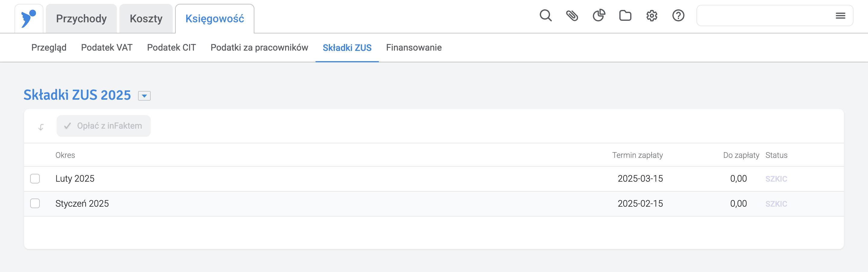Open the Finansowanie section
Viewport: 868px width, 272px height.
pos(414,48)
